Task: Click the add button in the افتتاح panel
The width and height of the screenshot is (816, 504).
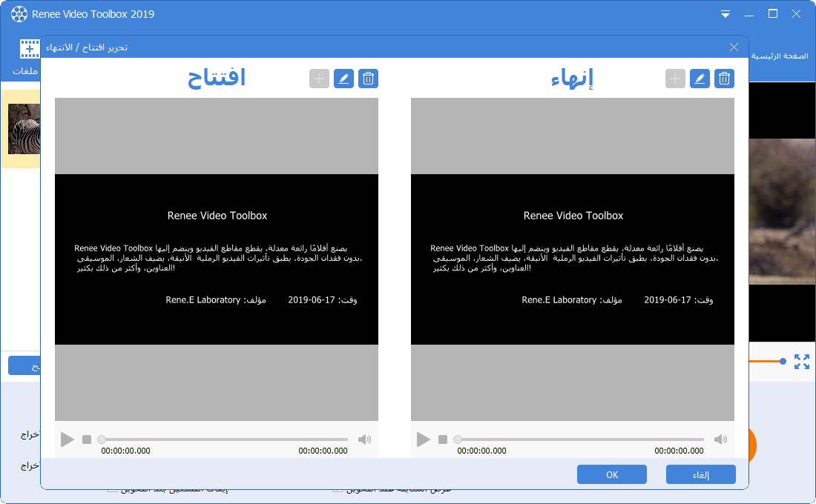Action: pos(319,79)
